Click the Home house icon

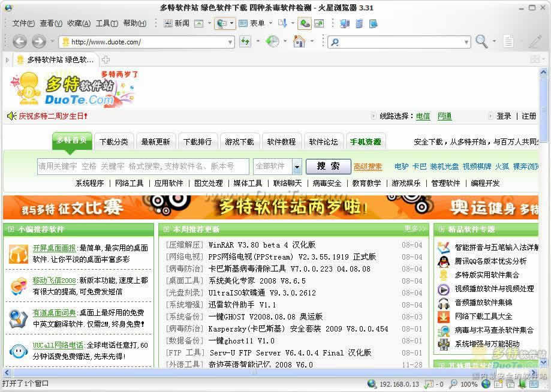coord(299,41)
